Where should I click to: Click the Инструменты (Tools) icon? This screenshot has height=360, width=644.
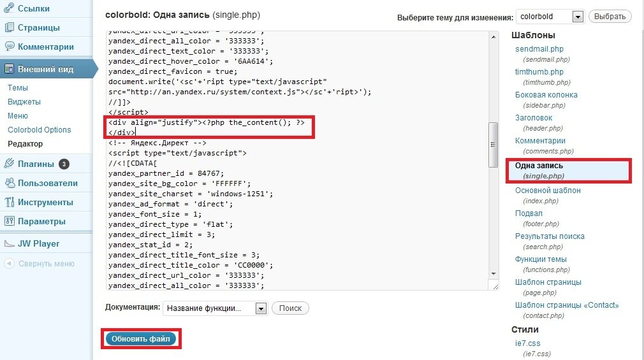(x=10, y=202)
